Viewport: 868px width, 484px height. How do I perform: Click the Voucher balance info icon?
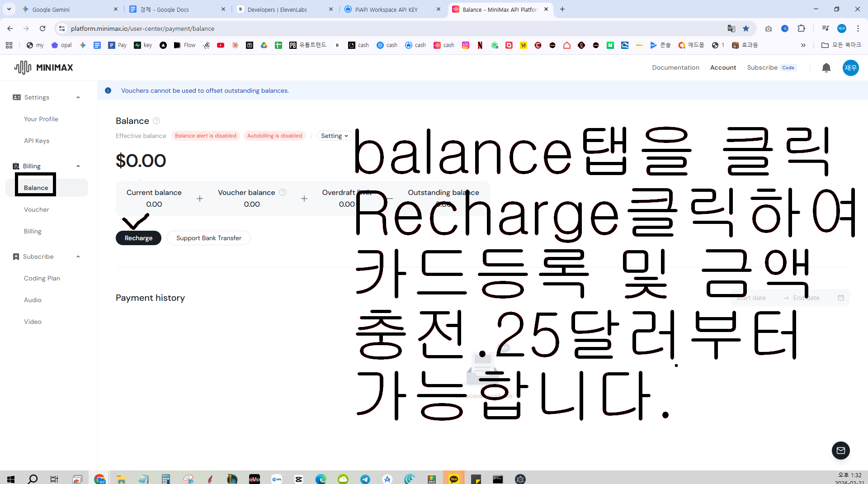[283, 192]
